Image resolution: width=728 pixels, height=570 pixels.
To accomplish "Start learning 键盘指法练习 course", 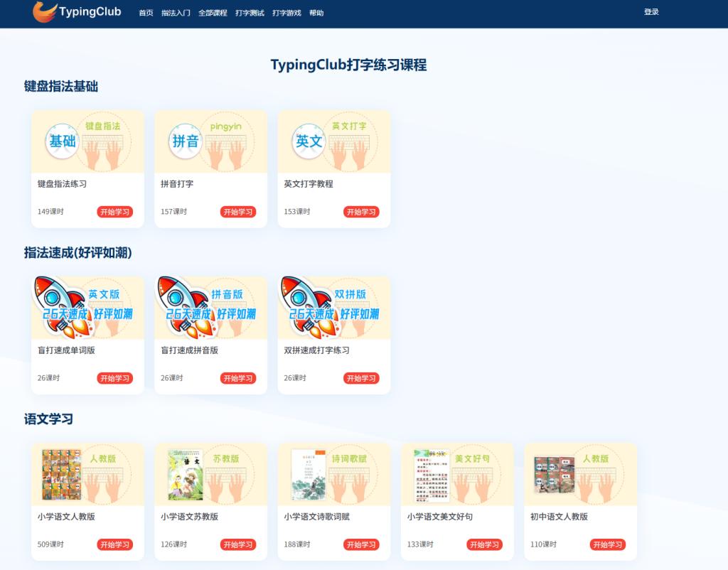I will 114,212.
